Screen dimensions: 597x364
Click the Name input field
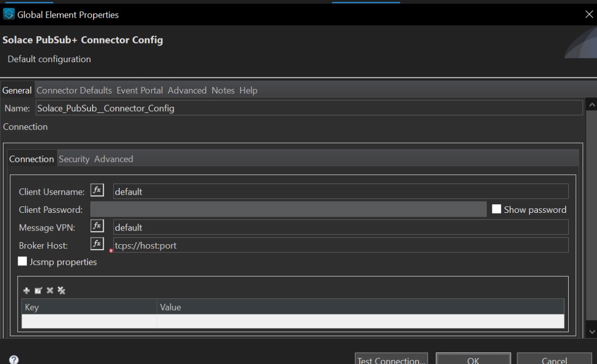309,108
